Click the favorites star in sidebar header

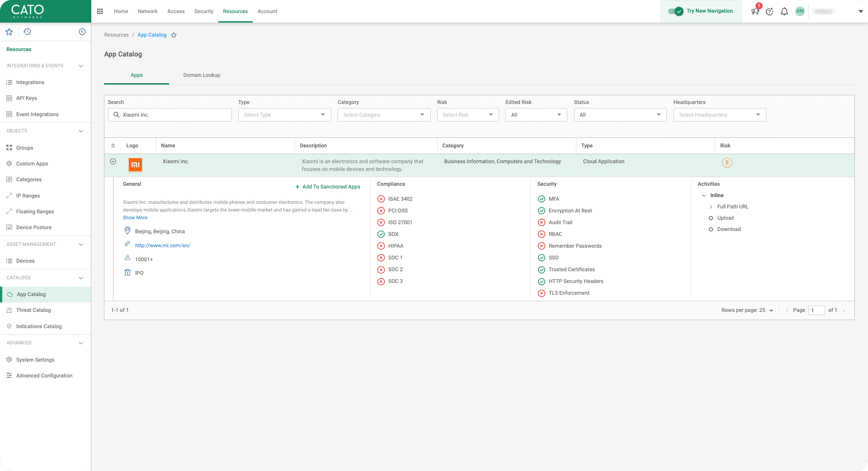[9, 32]
